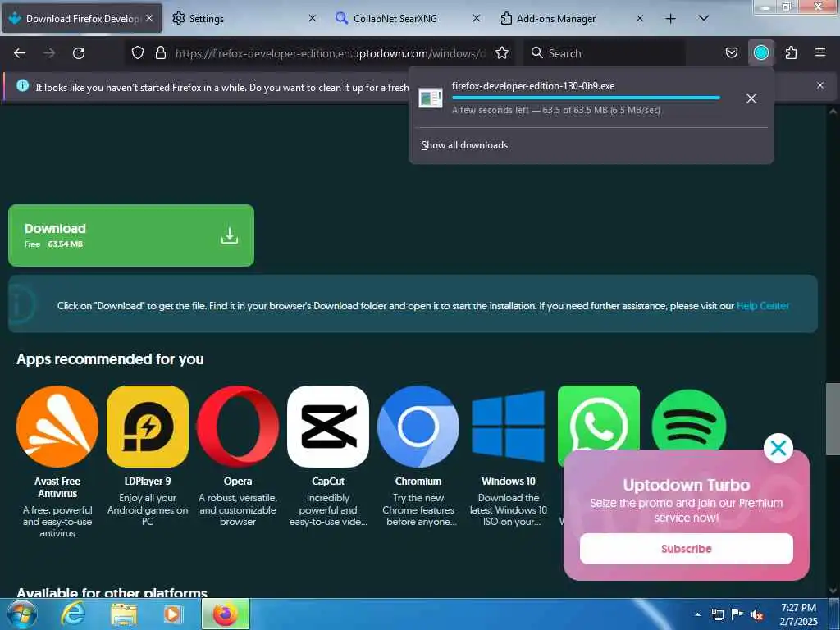Open the Save to Pocket icon
The image size is (840, 630).
(x=731, y=53)
